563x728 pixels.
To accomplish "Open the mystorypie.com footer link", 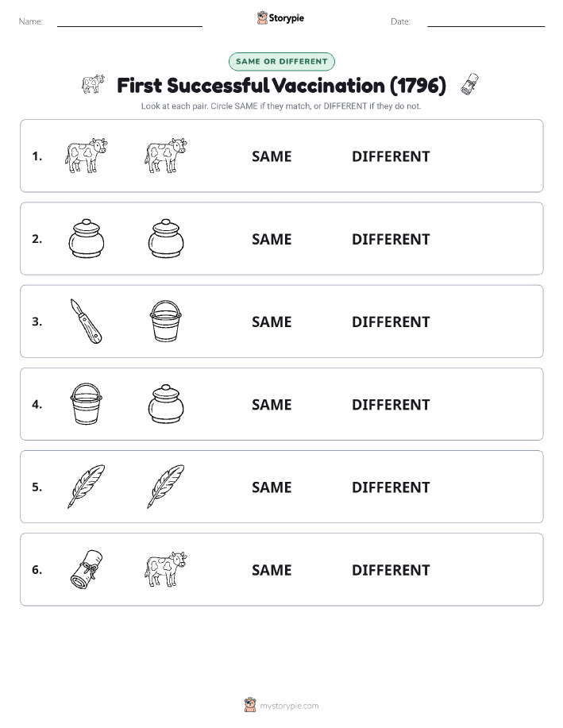I will tap(289, 706).
